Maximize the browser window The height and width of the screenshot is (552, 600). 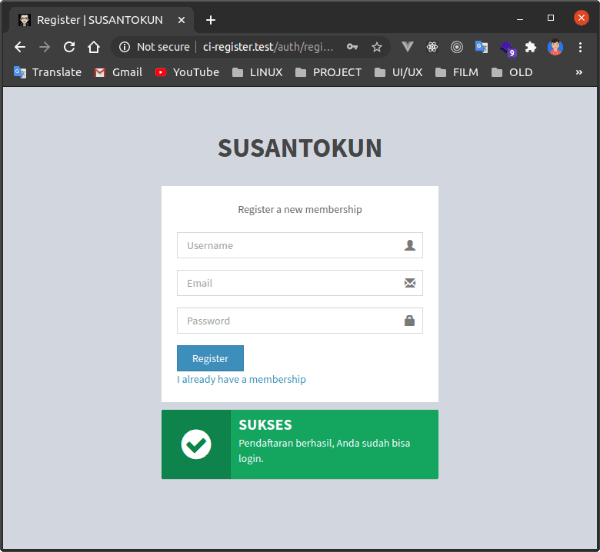pos(551,18)
